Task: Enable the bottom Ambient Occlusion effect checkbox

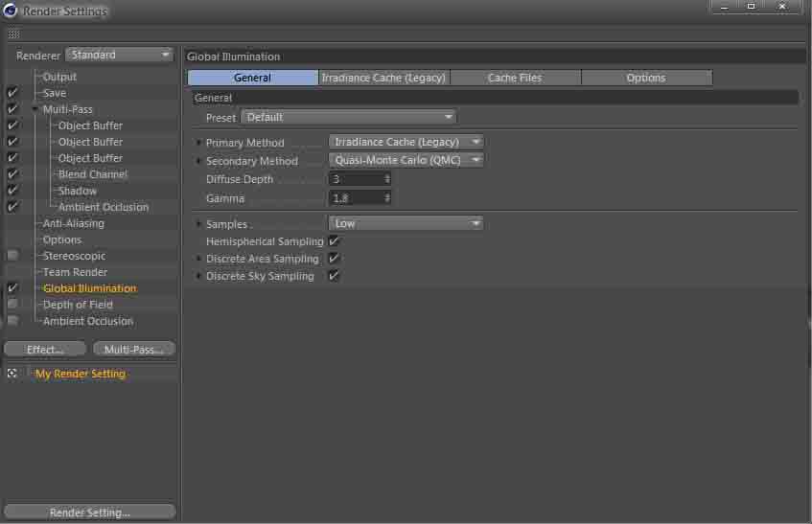Action: click(x=12, y=320)
